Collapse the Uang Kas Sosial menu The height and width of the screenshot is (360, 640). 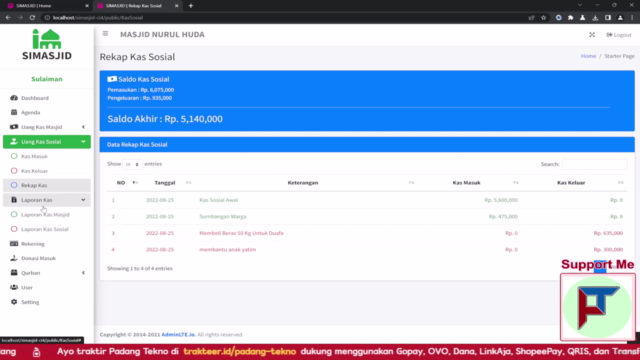(47, 142)
